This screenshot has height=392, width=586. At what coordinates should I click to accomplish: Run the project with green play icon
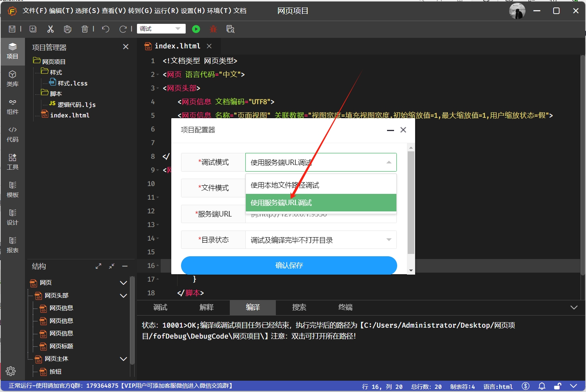point(196,29)
